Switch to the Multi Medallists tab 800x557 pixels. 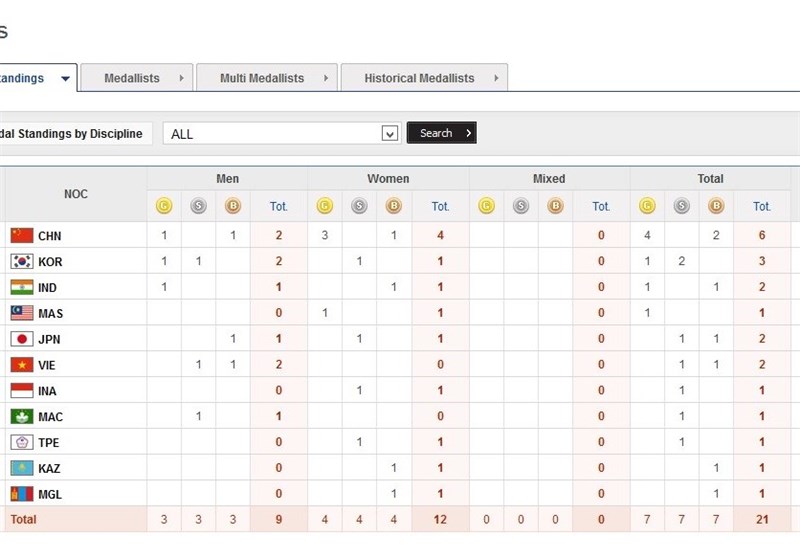262,78
